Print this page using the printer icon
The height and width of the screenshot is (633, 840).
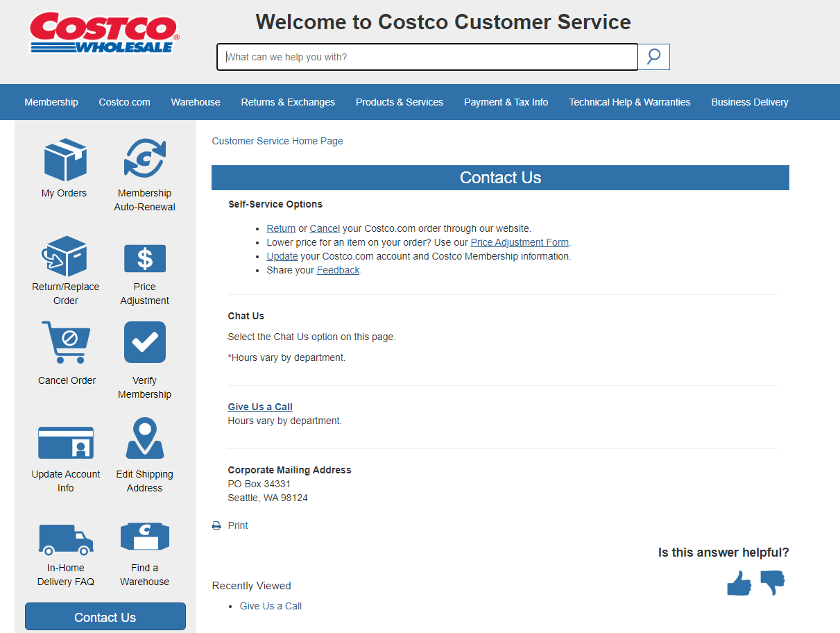(x=216, y=525)
